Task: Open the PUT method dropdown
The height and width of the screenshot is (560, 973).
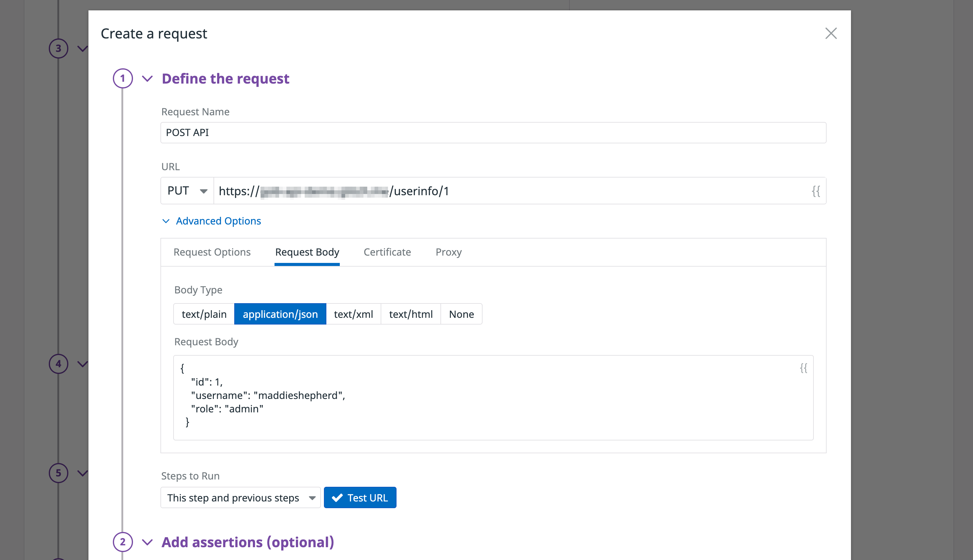Action: point(187,191)
